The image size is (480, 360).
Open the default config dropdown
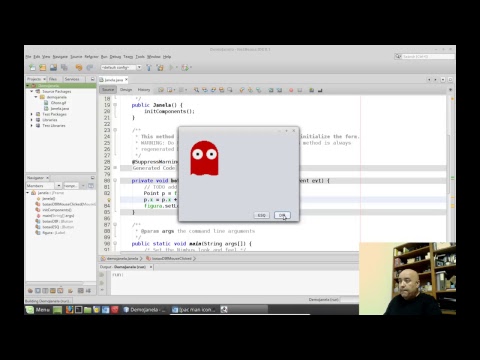pos(139,67)
